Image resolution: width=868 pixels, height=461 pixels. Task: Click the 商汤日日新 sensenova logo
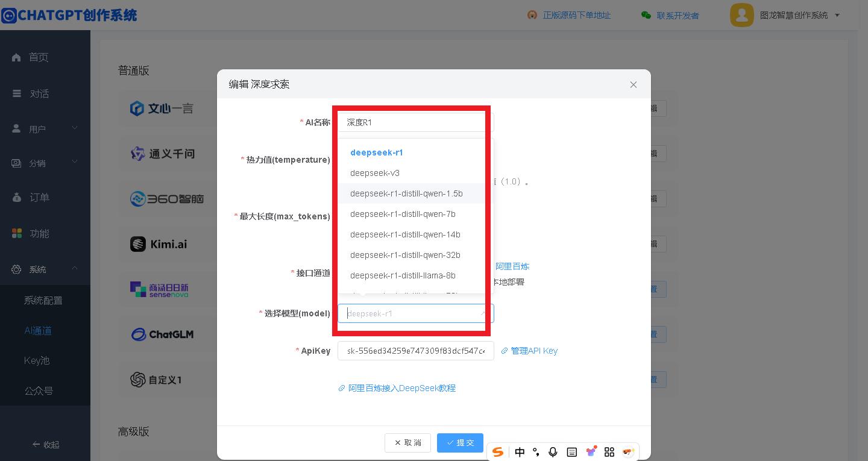click(x=159, y=289)
